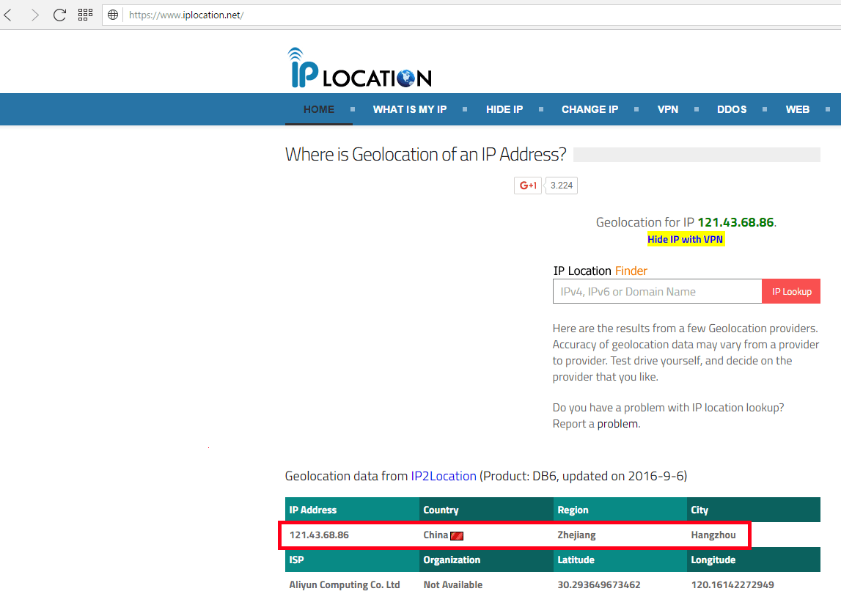Select the China country cell text
The width and height of the screenshot is (841, 616).
tap(436, 535)
